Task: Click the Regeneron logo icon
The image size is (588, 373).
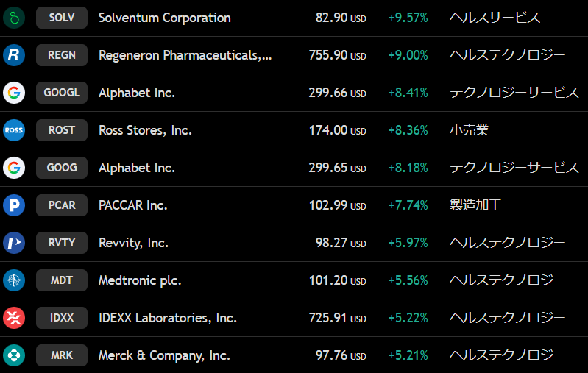Action: (x=14, y=55)
